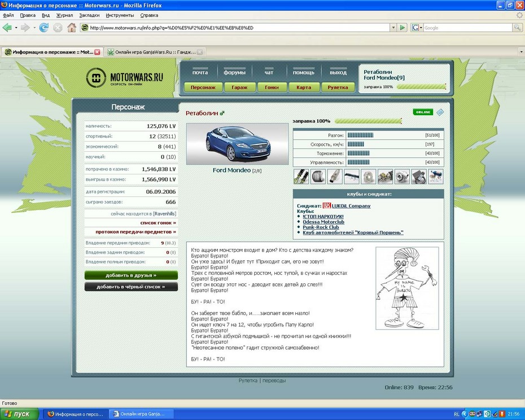
Task: Click the Персонаж green button
Action: coord(203,88)
